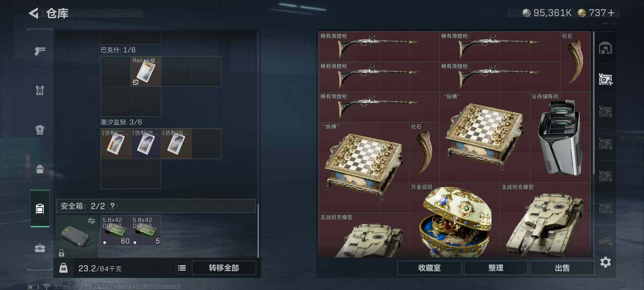Toggle the list view icon beside 转移全部
Viewport: 644px width, 290px height.
(x=182, y=268)
